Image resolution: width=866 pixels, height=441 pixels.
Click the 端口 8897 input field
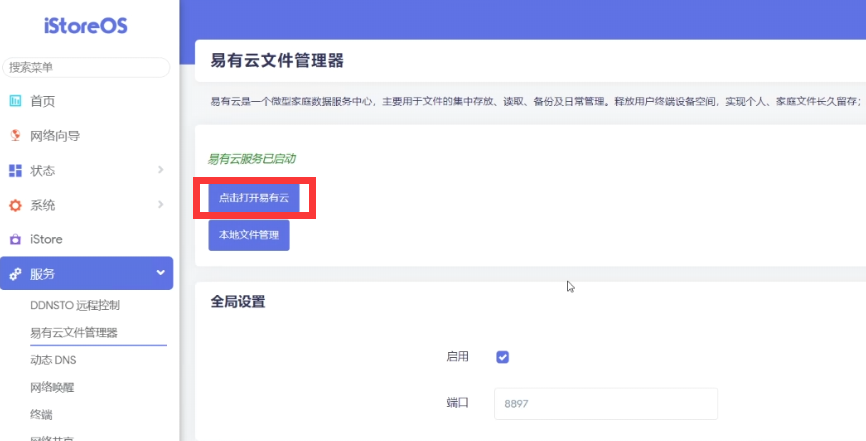[606, 403]
